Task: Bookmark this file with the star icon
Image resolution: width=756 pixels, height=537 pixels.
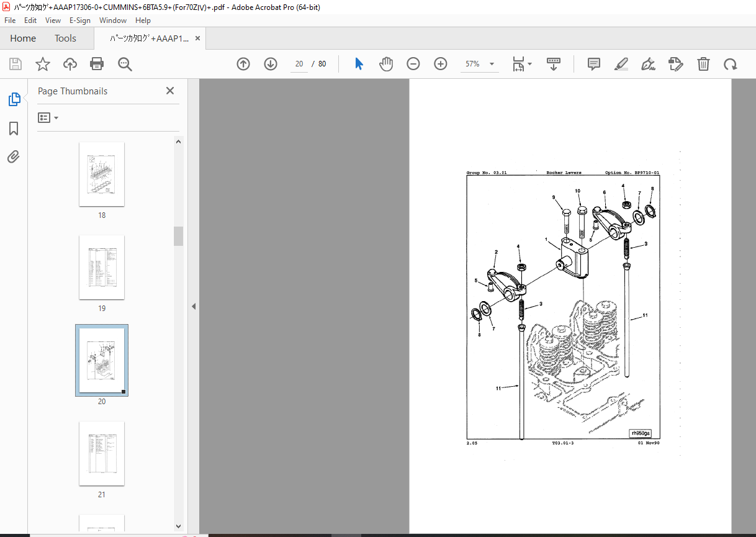Action: 42,64
